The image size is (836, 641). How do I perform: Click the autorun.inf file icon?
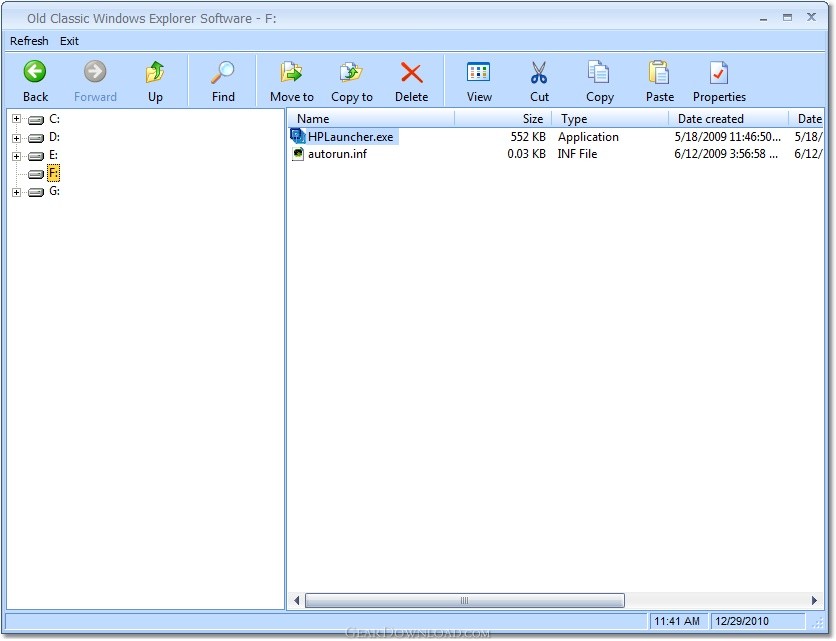click(298, 154)
